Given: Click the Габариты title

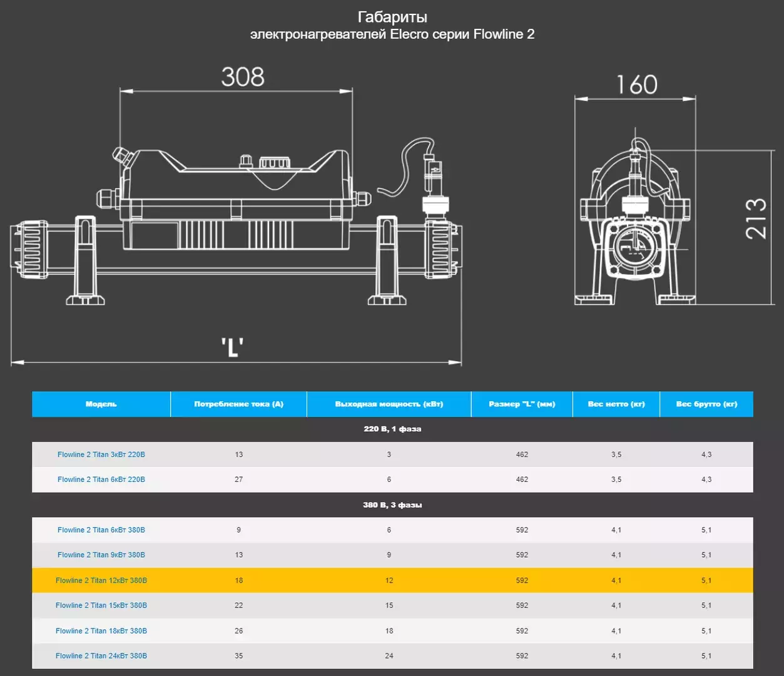Looking at the screenshot, I should coord(392,17).
